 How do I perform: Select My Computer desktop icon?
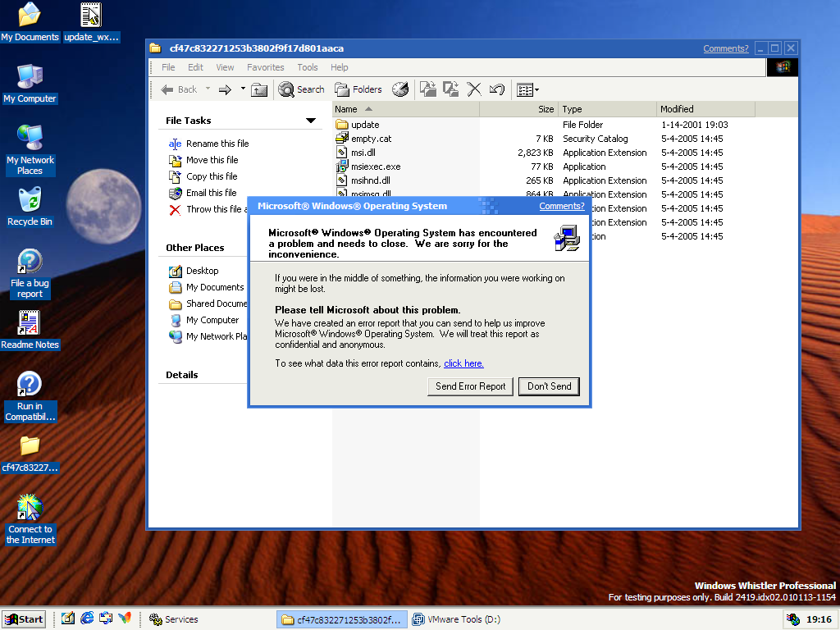click(x=30, y=84)
